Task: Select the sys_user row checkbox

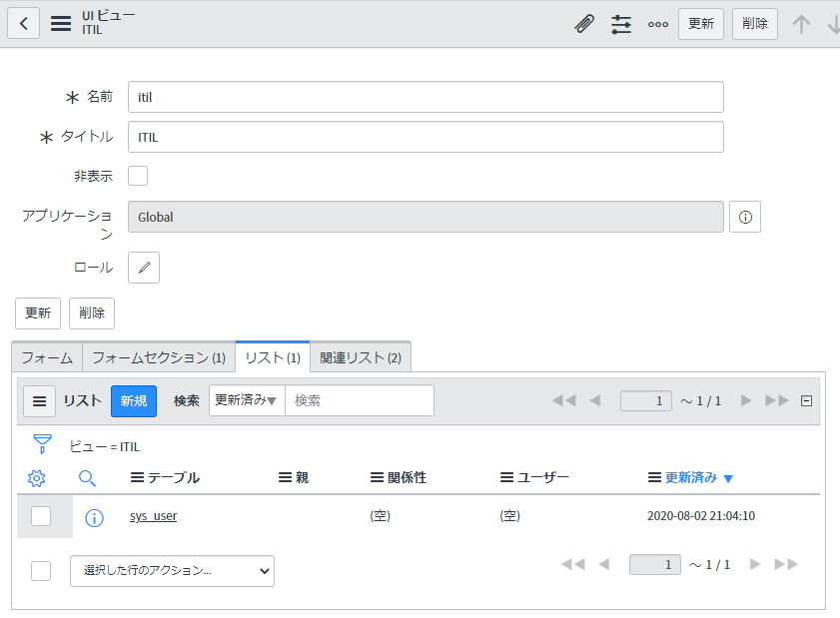Action: 41,516
